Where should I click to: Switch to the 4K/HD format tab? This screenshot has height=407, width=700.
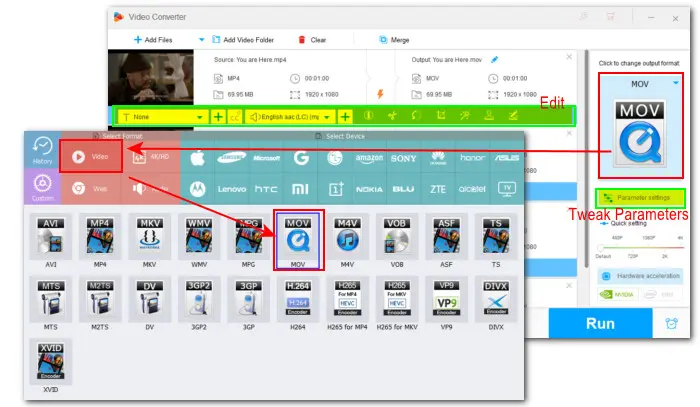pyautogui.click(x=151, y=157)
